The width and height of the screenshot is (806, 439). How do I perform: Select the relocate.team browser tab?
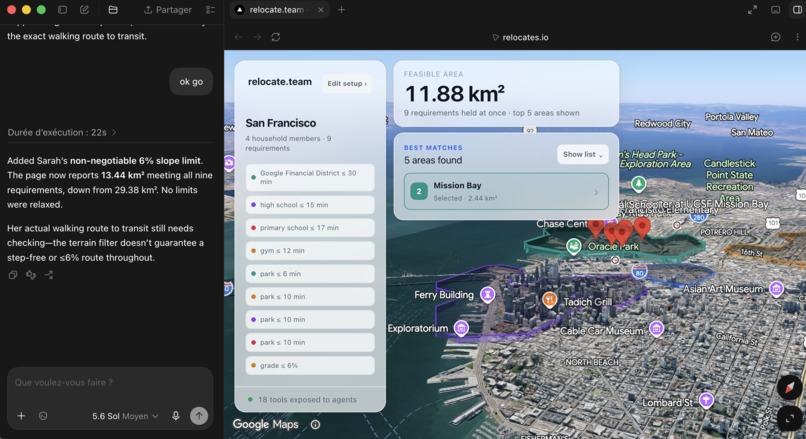click(279, 10)
